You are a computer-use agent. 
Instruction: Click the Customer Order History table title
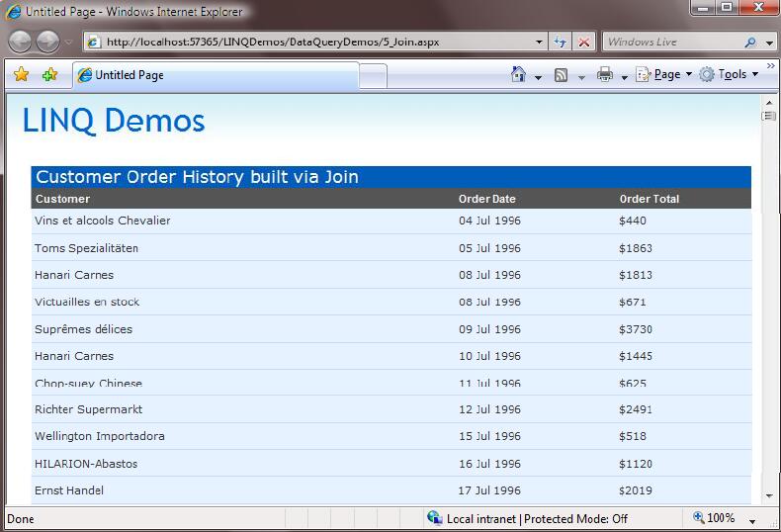[x=198, y=177]
